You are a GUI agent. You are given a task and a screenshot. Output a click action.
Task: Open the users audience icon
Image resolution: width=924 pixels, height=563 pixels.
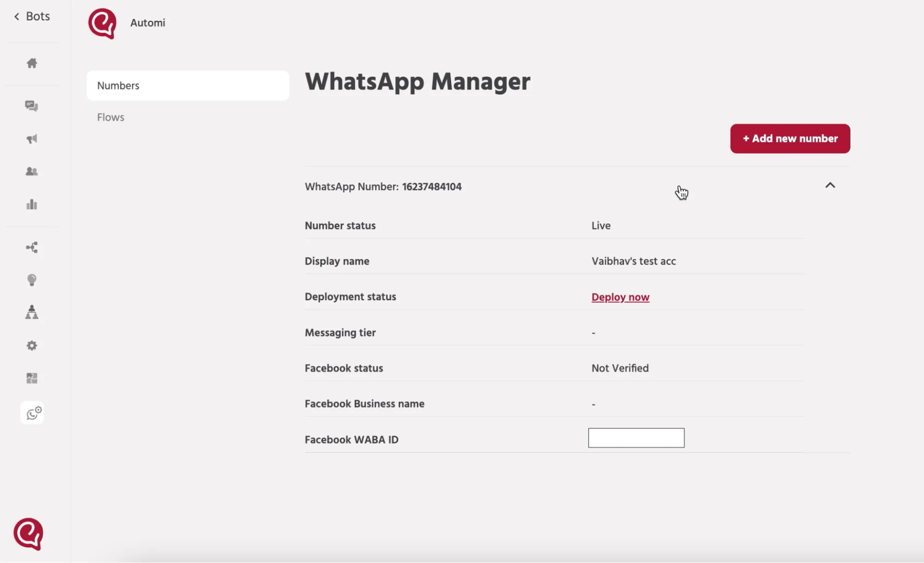pyautogui.click(x=32, y=172)
